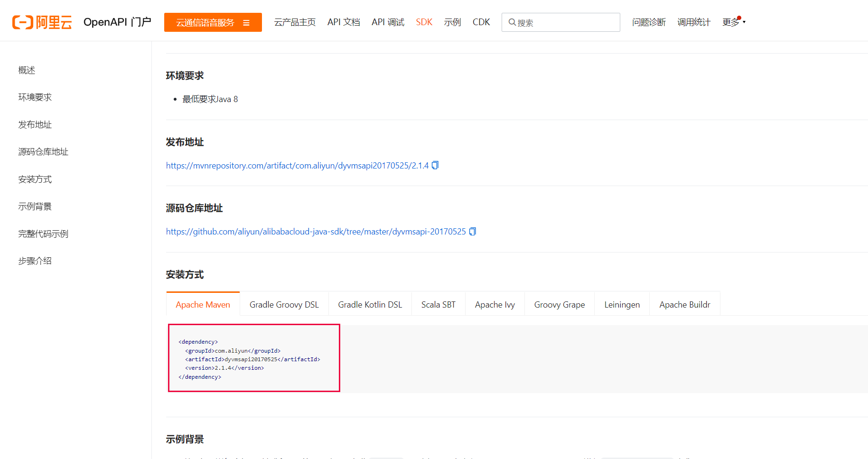868x459 pixels.
Task: Jump to 安装方式 in sidebar
Action: click(35, 179)
